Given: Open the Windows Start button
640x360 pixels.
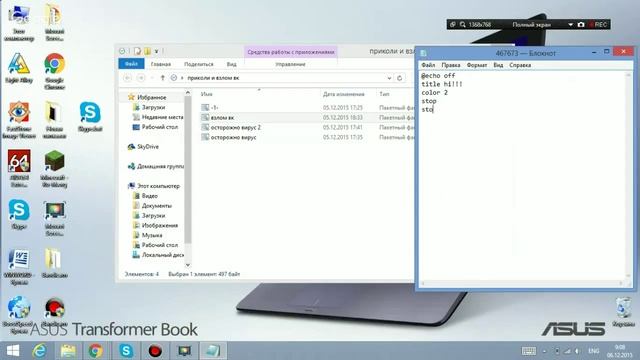Looking at the screenshot, I should 13,351.
